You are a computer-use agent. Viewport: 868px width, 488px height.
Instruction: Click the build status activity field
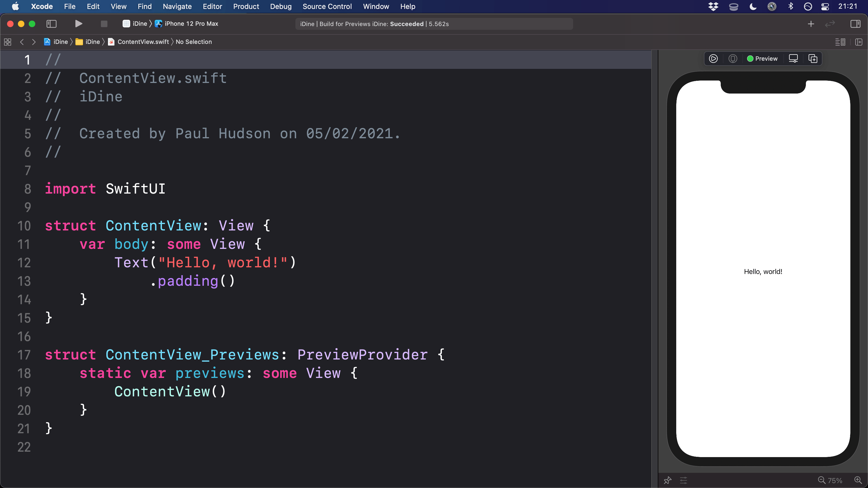[x=434, y=24]
